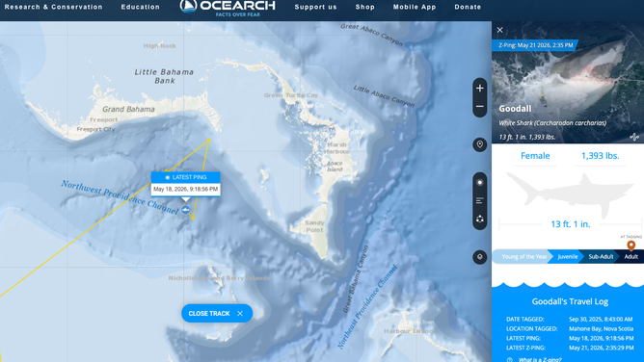The image size is (644, 362).
Task: Click the glowing ping dot map control
Action: click(x=479, y=182)
